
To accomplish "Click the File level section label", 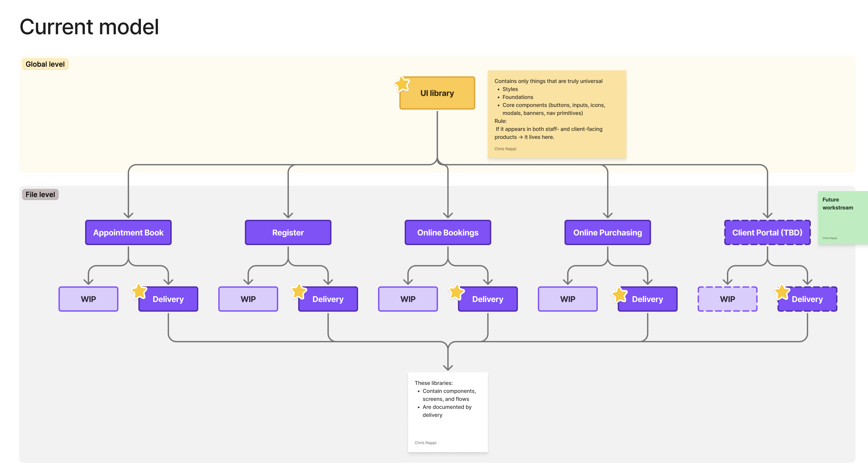I will [x=40, y=194].
